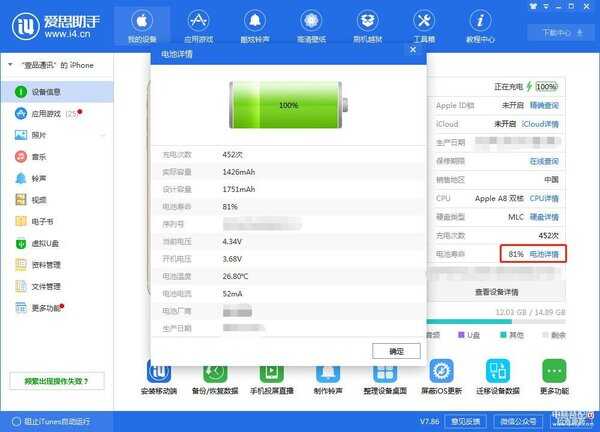Open the iCloud详情 link
This screenshot has height=432, width=600.
541,124
